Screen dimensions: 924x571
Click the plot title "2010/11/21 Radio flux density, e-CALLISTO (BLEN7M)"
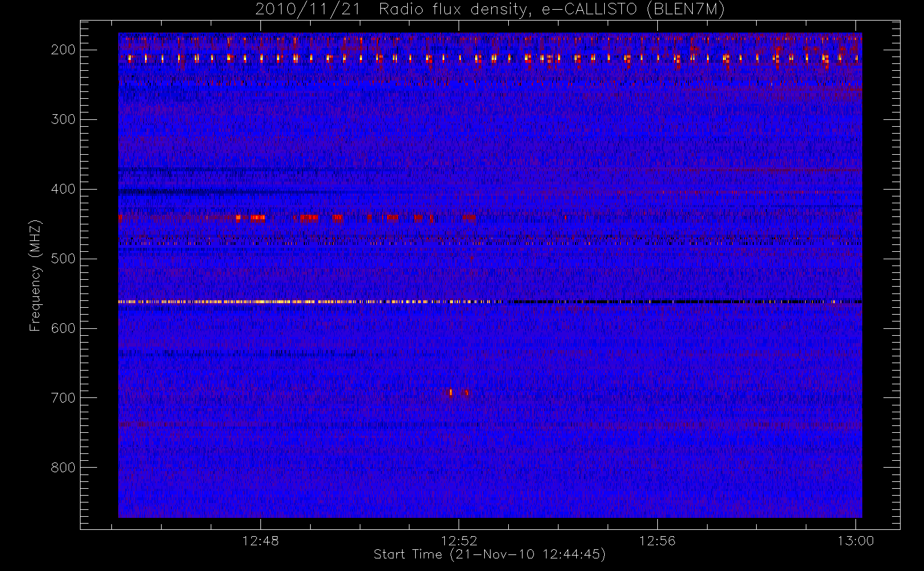coord(490,10)
